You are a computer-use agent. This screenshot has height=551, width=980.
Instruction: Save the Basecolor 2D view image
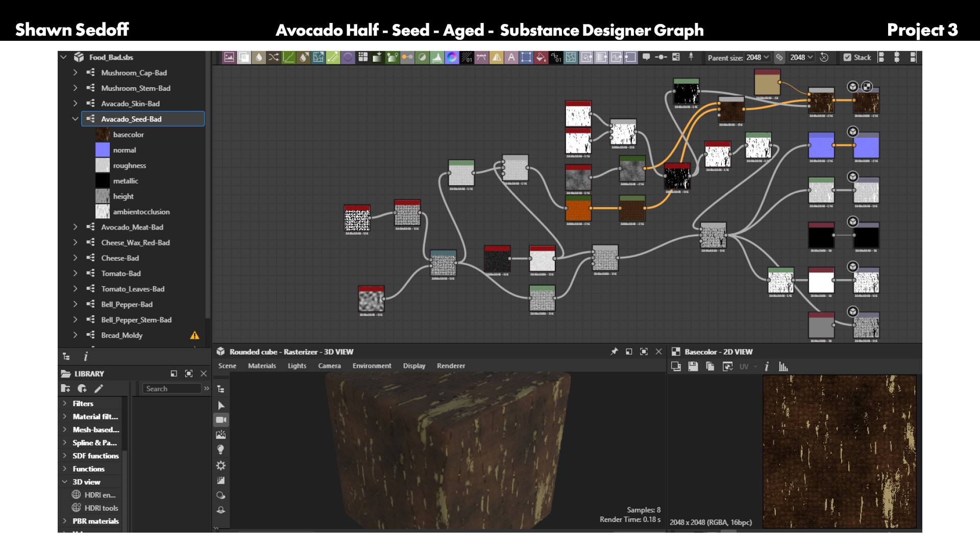tap(693, 366)
